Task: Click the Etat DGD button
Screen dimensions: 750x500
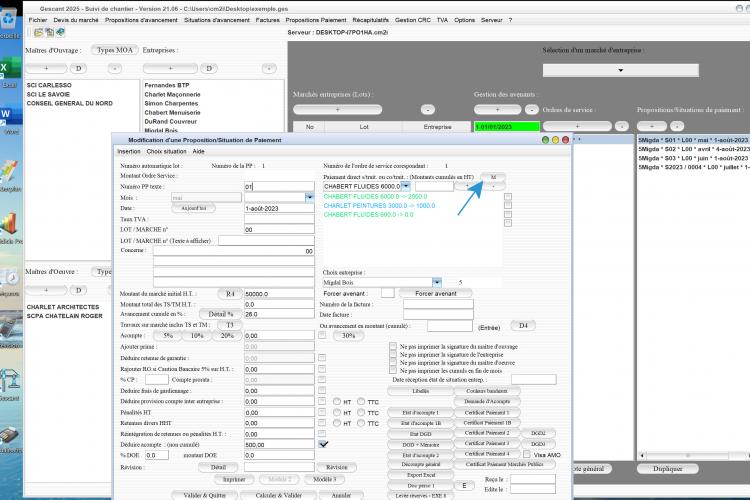Action: 420,434
